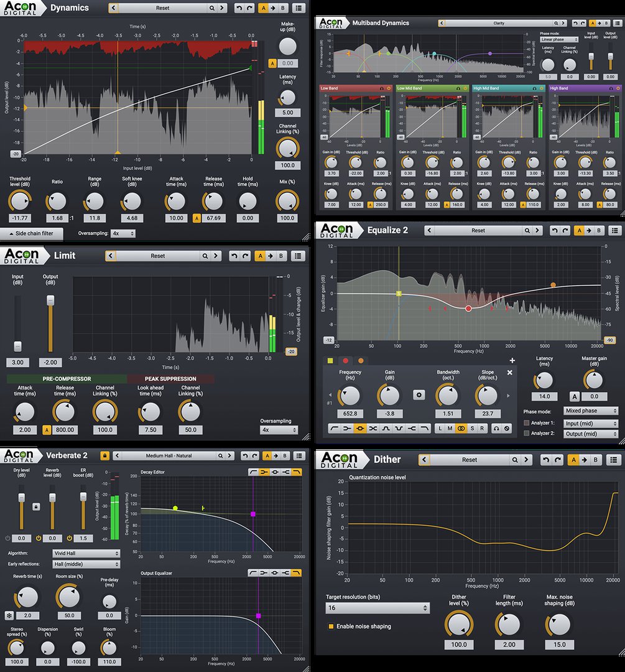Expand the Side chain filter panel in Dynamics
The width and height of the screenshot is (625, 672).
(x=31, y=233)
